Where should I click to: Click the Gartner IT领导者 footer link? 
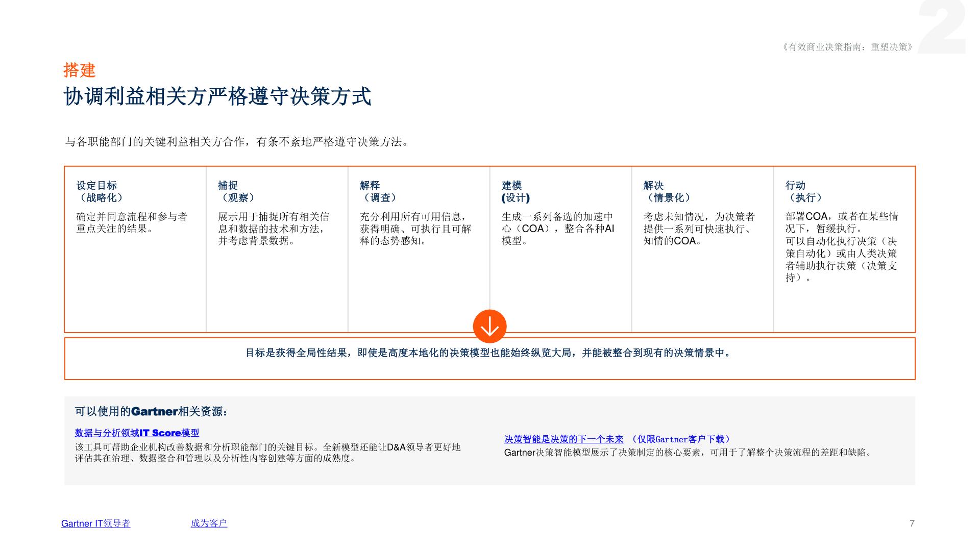click(95, 523)
